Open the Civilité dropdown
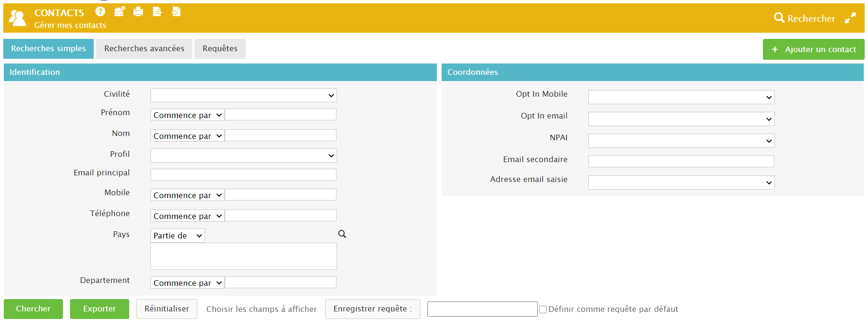Image resolution: width=868 pixels, height=328 pixels. (x=243, y=95)
